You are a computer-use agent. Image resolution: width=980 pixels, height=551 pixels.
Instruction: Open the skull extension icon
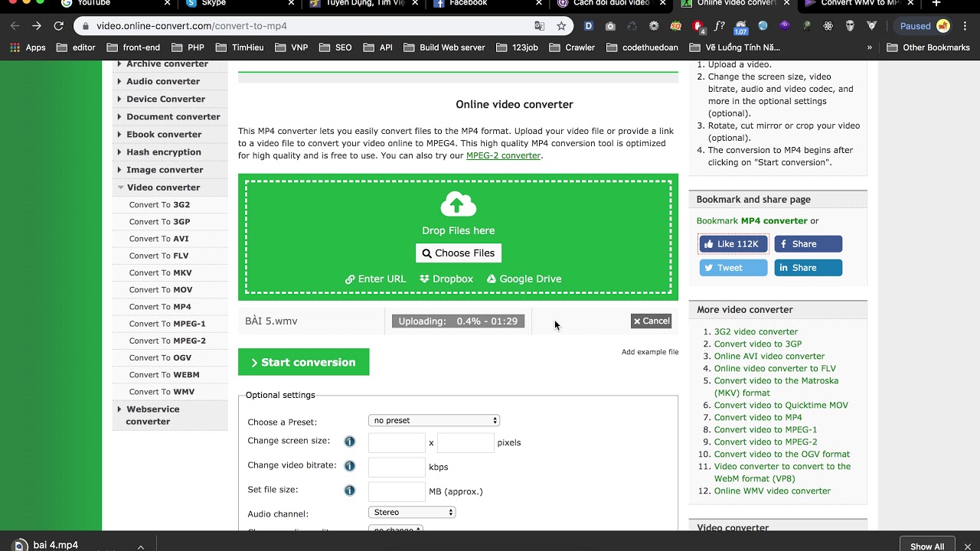[x=850, y=26]
